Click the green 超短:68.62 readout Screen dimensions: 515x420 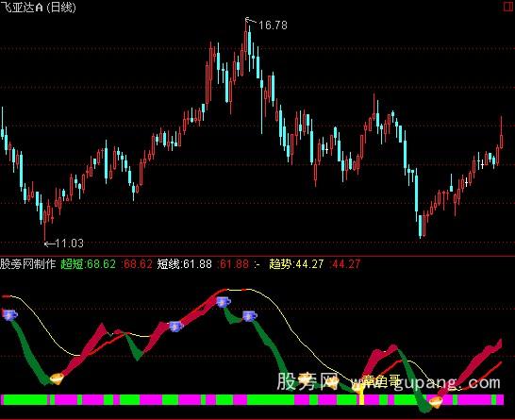(89, 264)
